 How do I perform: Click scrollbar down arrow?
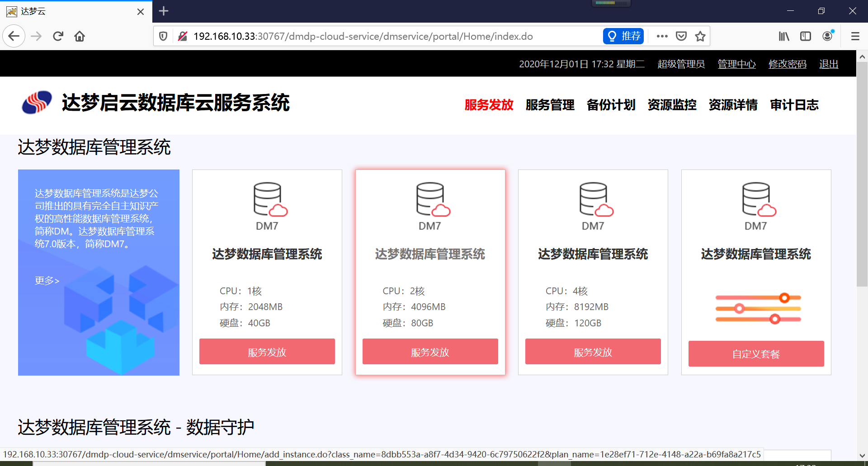862,455
